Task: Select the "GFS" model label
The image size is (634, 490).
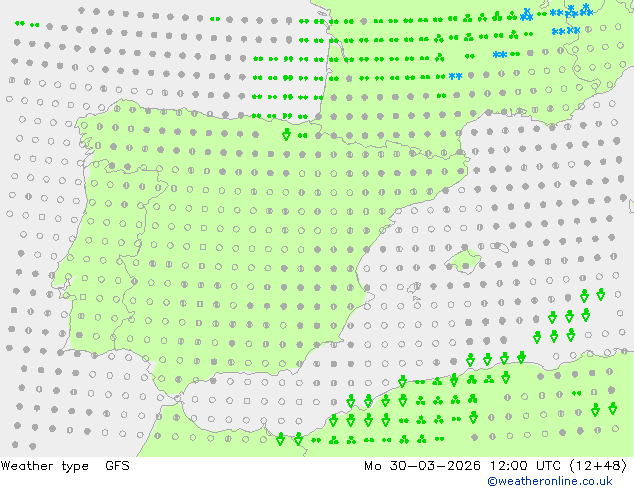Action: pos(117,466)
